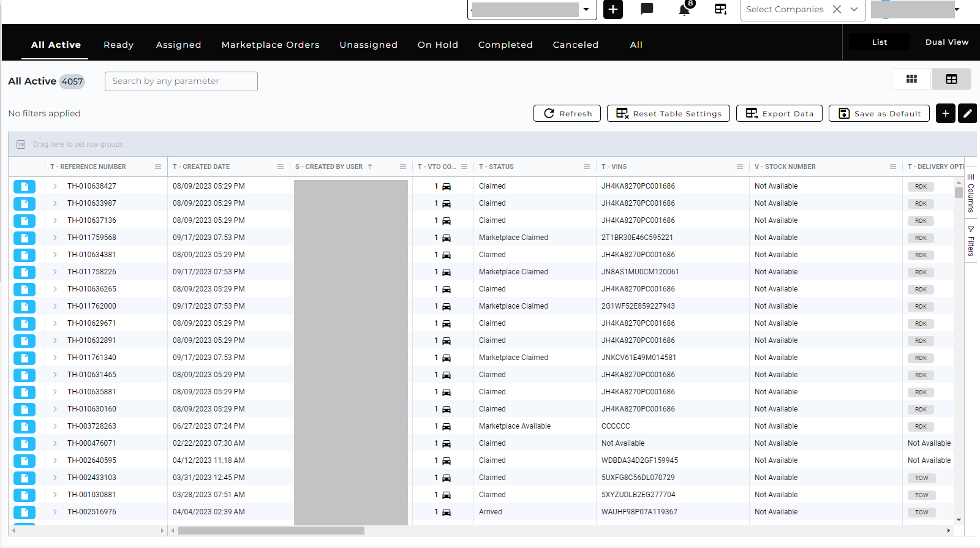Open document icon for TH-010633987

24,204
